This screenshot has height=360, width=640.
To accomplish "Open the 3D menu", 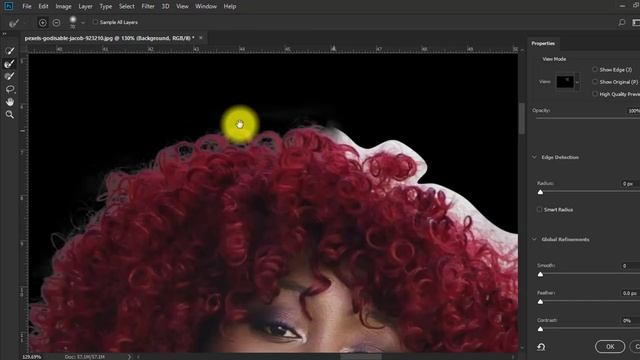I will 165,6.
